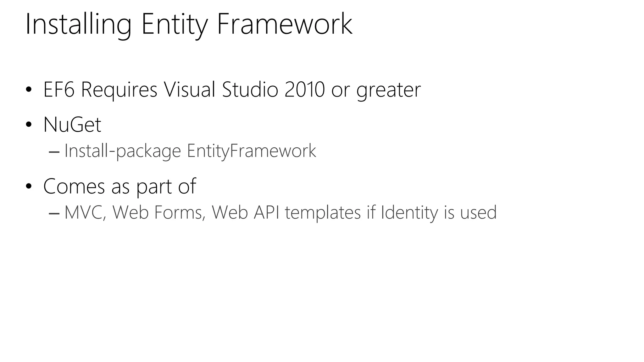Click the "Web Forms" text
This screenshot has height=362, width=644.
click(159, 212)
